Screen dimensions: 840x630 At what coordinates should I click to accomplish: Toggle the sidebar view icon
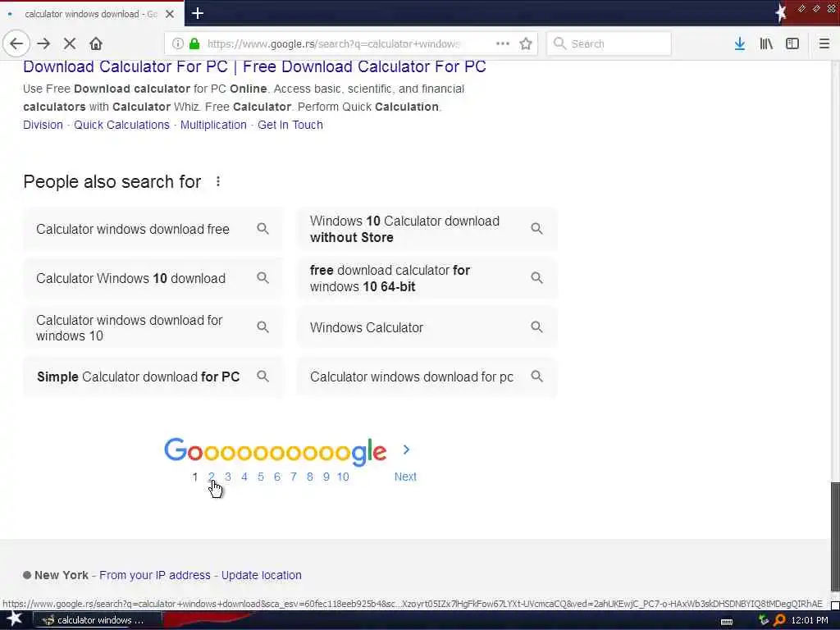click(x=792, y=44)
